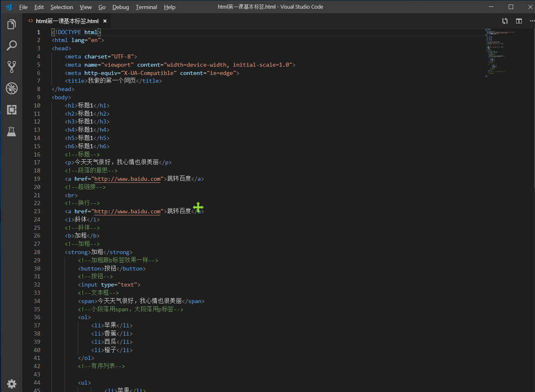Click the Open Changes compare icon
The height and width of the screenshot is (392, 535).
click(x=505, y=21)
